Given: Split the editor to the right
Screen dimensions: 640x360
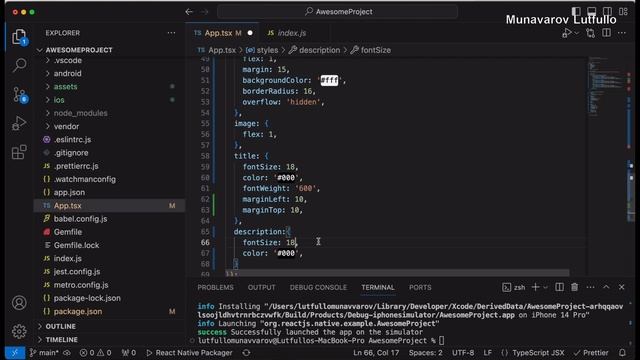Looking at the screenshot, I should coord(607,33).
